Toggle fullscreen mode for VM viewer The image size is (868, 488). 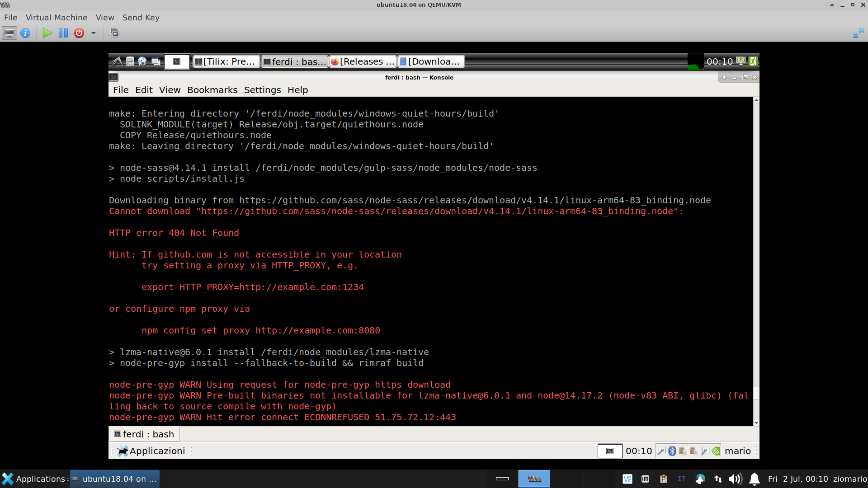pos(858,33)
